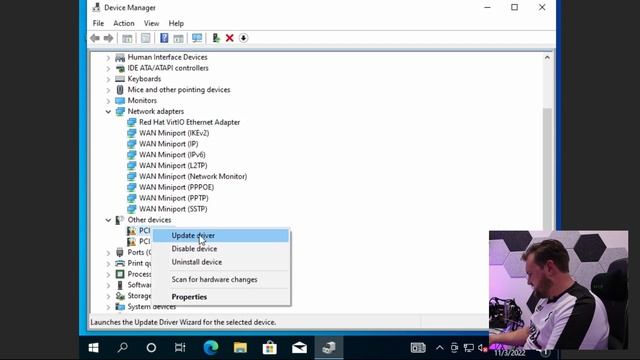
Task: Expand the Storage controllers node
Action: coord(108,296)
